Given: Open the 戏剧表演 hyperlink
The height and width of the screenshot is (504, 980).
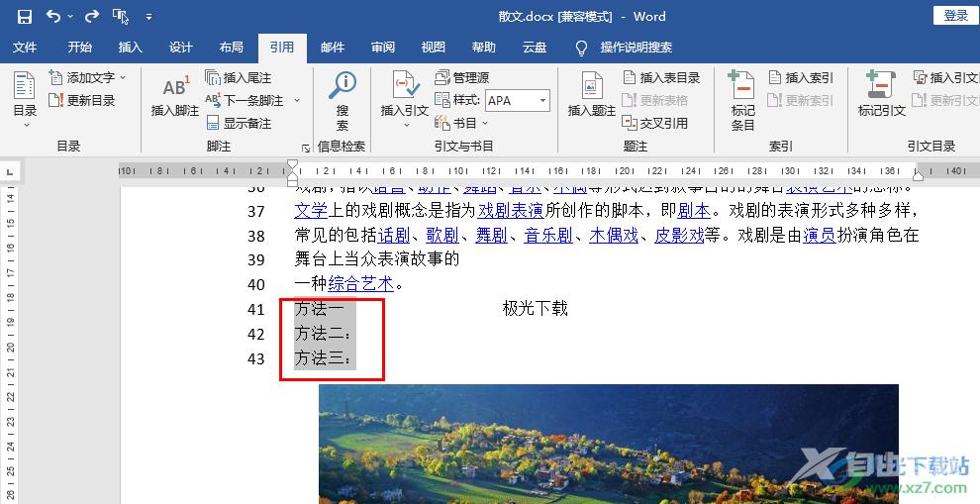Looking at the screenshot, I should click(x=511, y=211).
